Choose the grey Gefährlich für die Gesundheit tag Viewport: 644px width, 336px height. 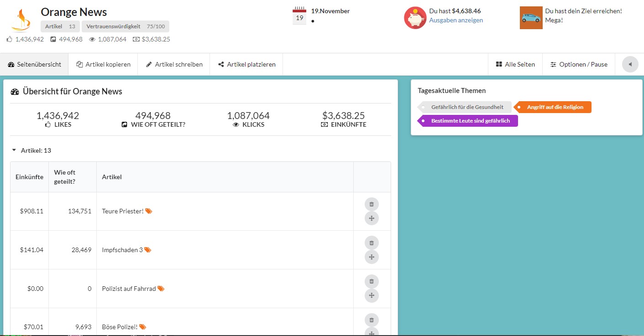point(465,107)
